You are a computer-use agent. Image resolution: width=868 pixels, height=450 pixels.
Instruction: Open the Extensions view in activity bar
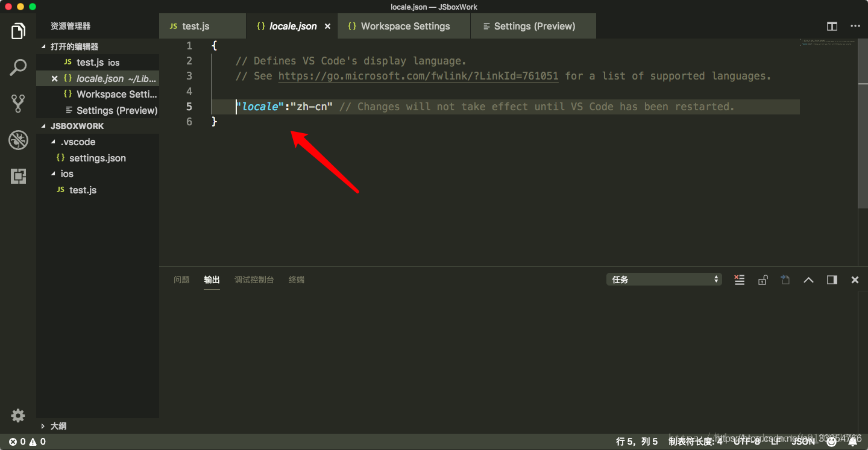click(18, 176)
